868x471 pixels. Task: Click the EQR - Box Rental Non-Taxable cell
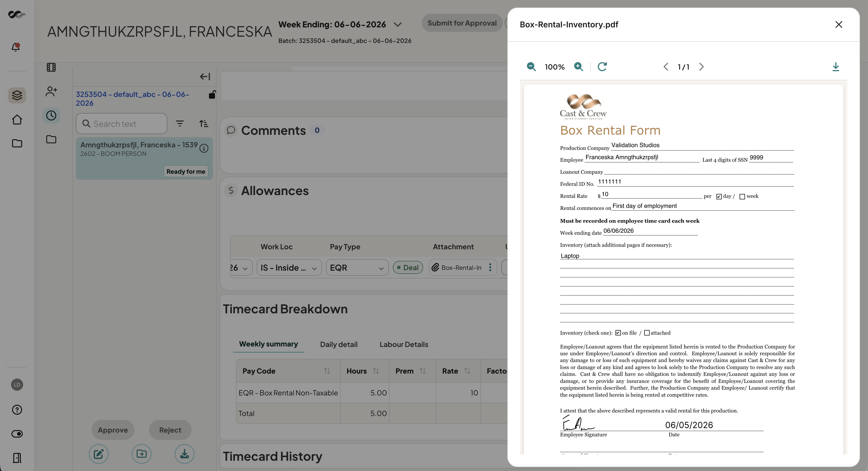click(x=288, y=393)
